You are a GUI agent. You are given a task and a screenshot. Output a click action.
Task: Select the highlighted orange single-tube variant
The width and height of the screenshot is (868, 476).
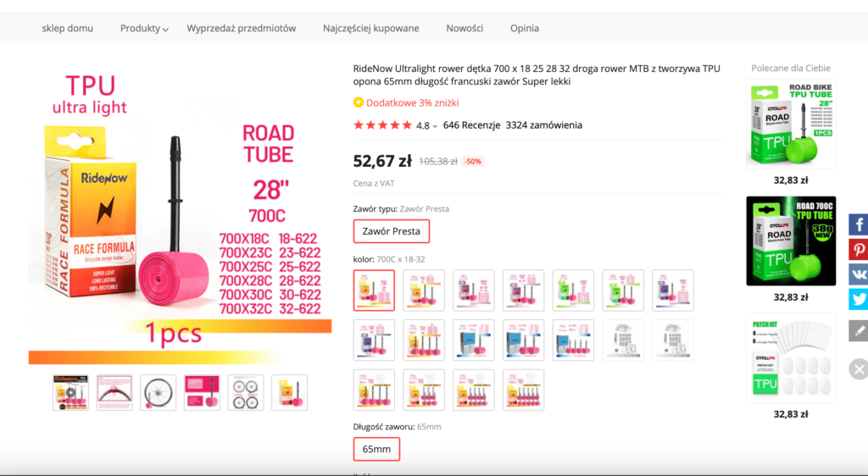(374, 291)
